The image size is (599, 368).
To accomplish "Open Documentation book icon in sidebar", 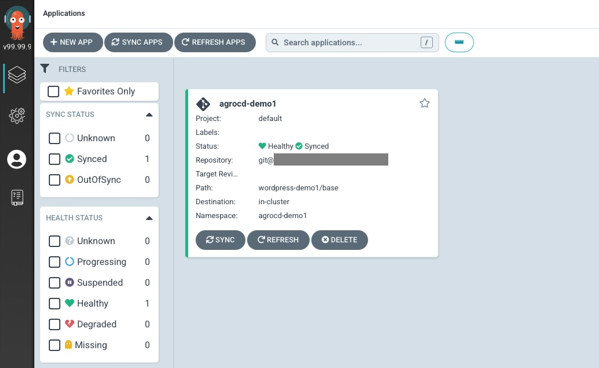I will click(17, 198).
